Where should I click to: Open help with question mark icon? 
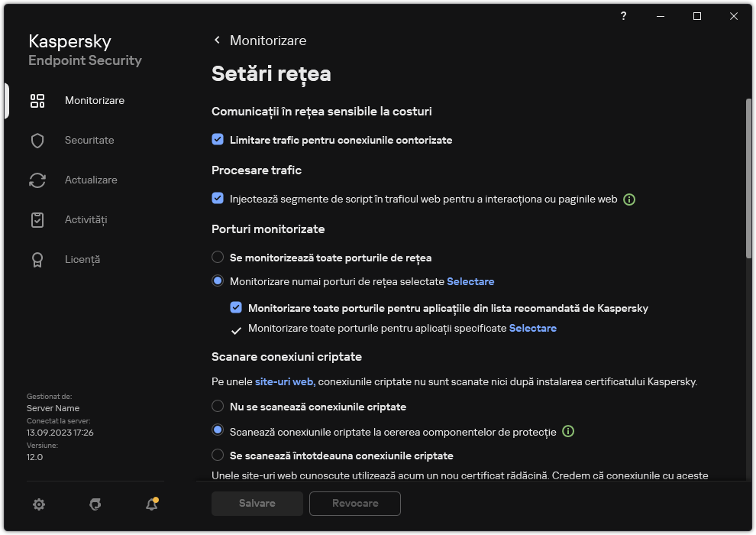coord(623,16)
